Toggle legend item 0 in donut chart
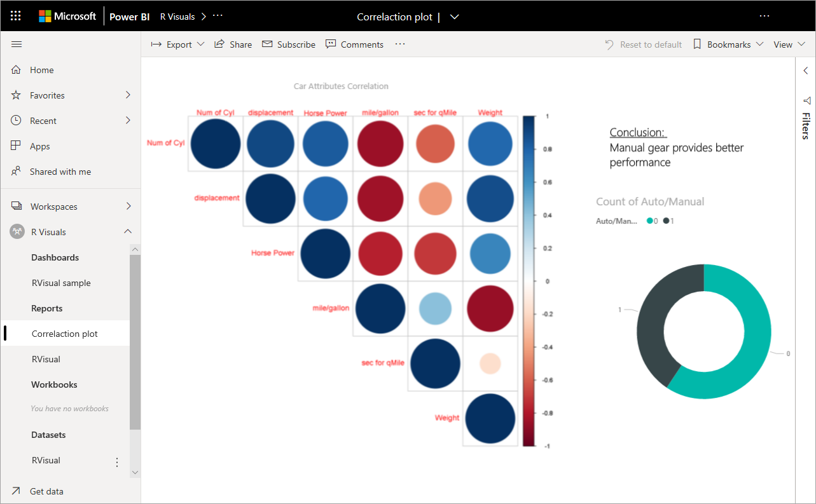Image resolution: width=816 pixels, height=504 pixels. pyautogui.click(x=652, y=221)
